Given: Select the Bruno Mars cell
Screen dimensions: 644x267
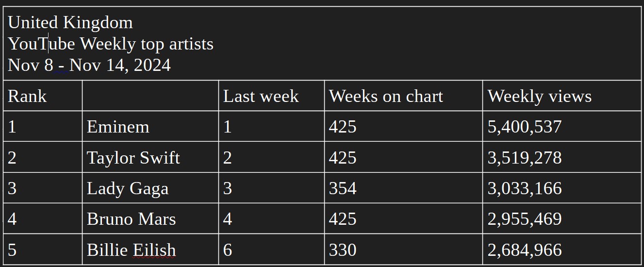Looking at the screenshot, I should pos(150,218).
